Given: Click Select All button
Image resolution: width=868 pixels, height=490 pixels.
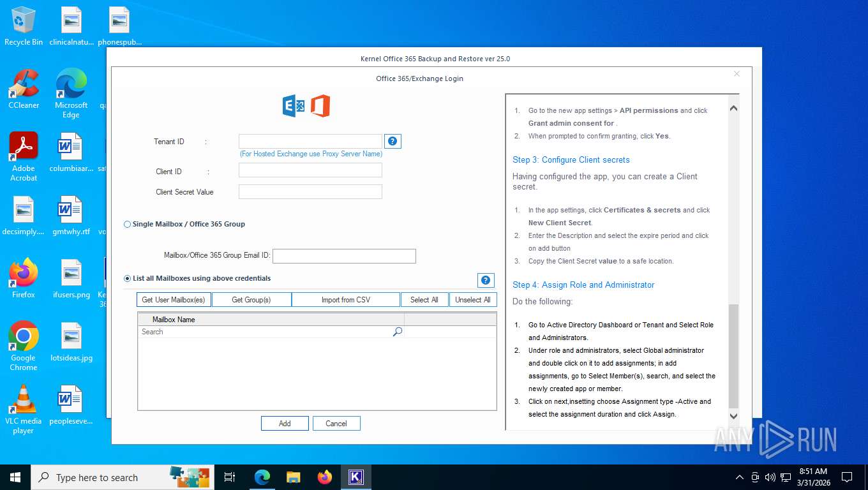Looking at the screenshot, I should tap(424, 300).
